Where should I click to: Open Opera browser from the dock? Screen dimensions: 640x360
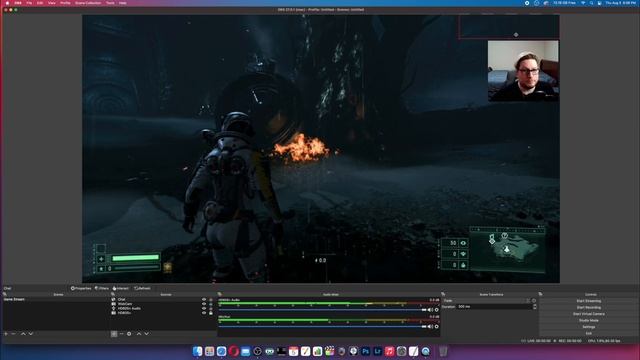coord(233,351)
